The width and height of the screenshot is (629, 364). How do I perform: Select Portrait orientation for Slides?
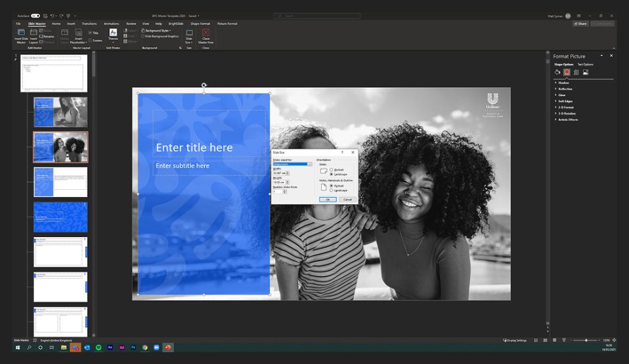332,170
